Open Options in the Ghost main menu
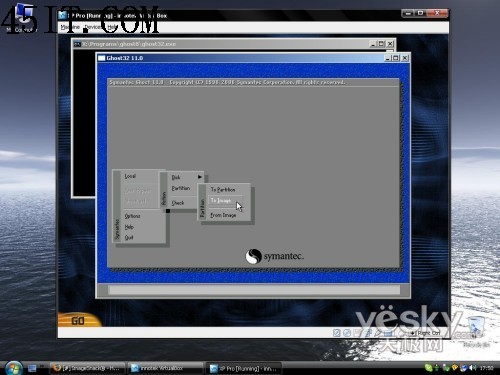The height and width of the screenshot is (375, 500). [132, 216]
